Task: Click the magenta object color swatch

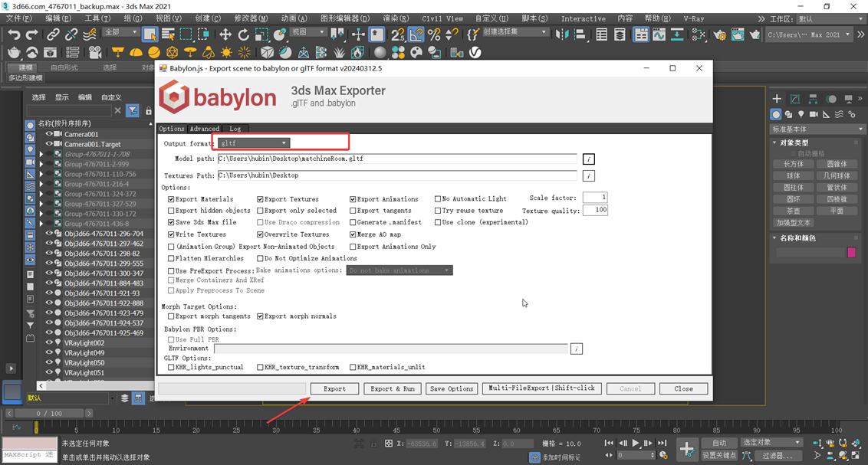Action: click(851, 253)
